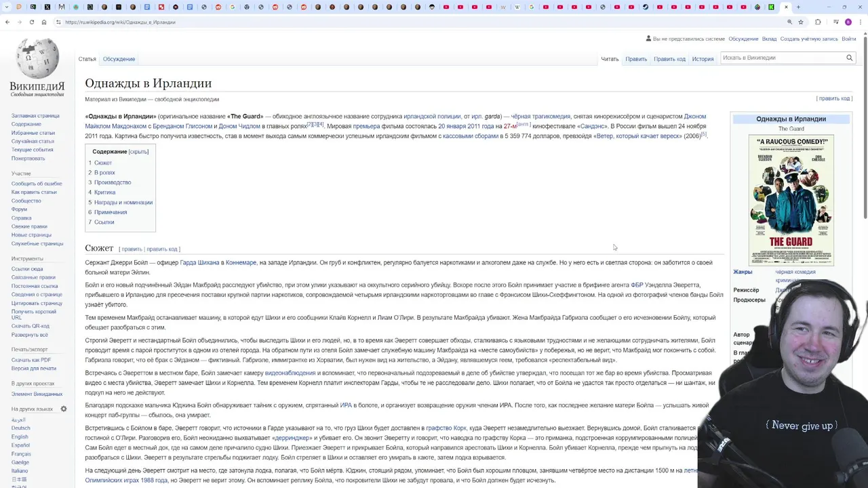
Task: Click 'править' next to Сюжет heading
Action: click(132, 249)
